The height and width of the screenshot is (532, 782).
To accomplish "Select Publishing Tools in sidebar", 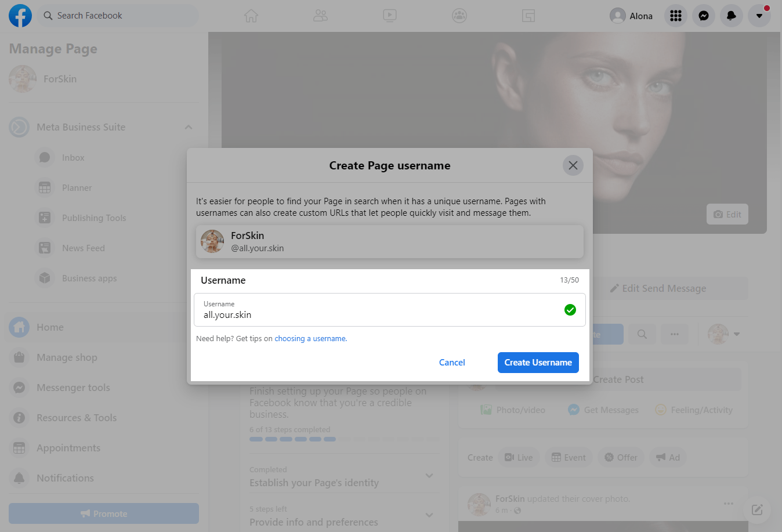I will pos(93,218).
